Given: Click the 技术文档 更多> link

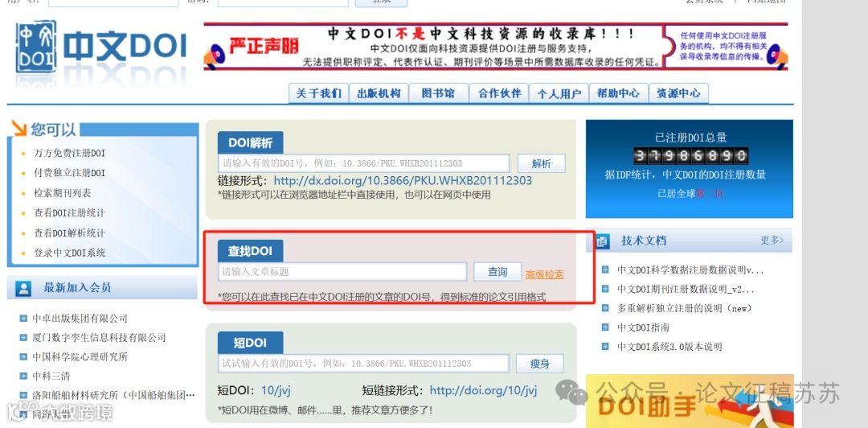Looking at the screenshot, I should (772, 241).
